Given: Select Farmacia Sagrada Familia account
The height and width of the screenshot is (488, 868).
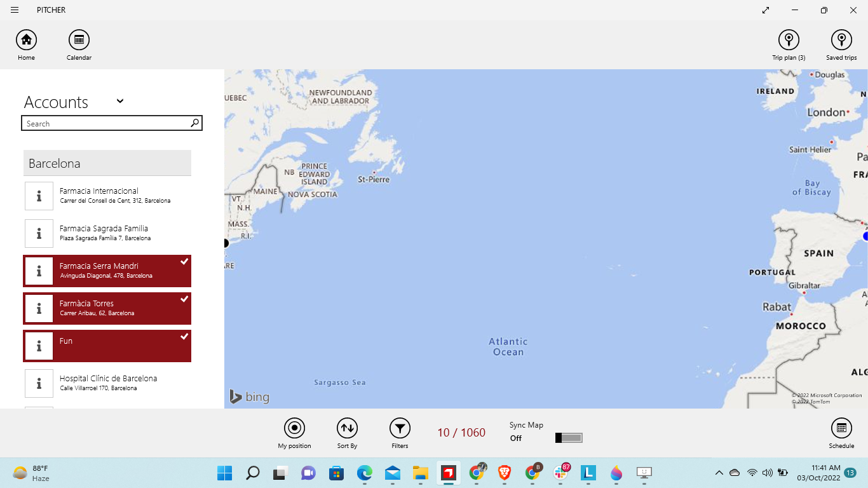Looking at the screenshot, I should pos(121,233).
